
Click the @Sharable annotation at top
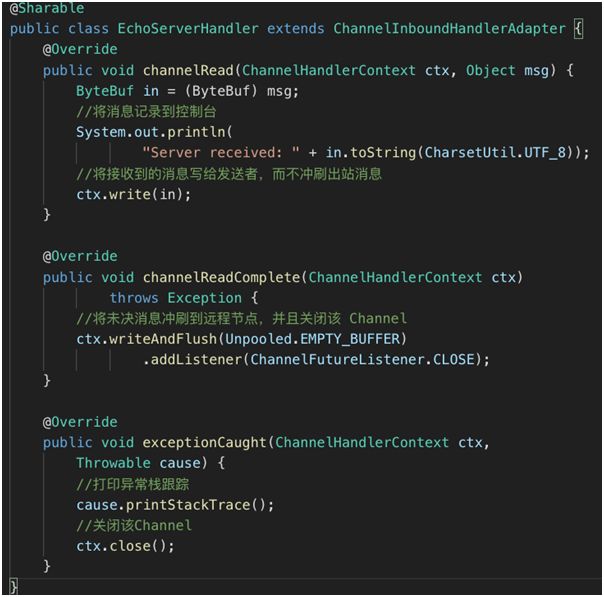coord(47,8)
